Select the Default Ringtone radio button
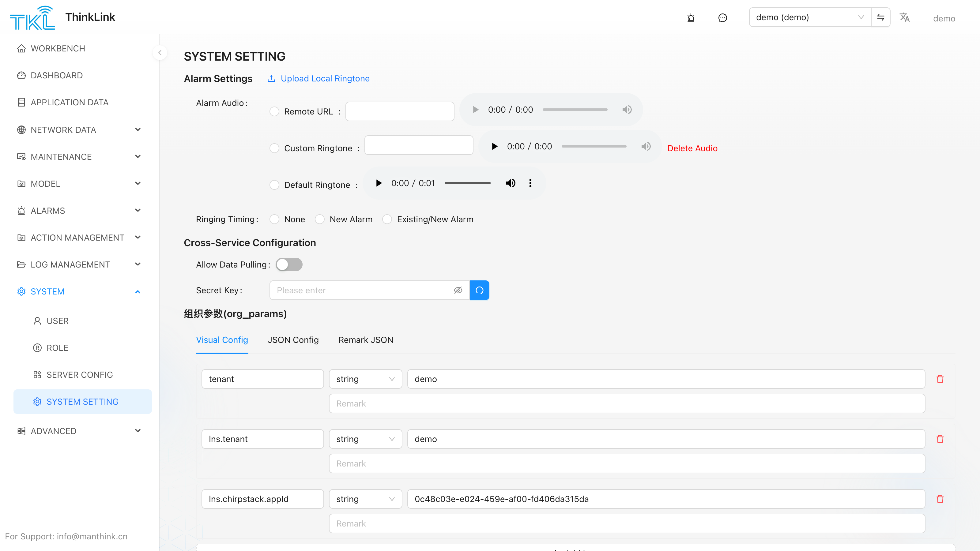Viewport: 980px width, 551px height. point(274,185)
